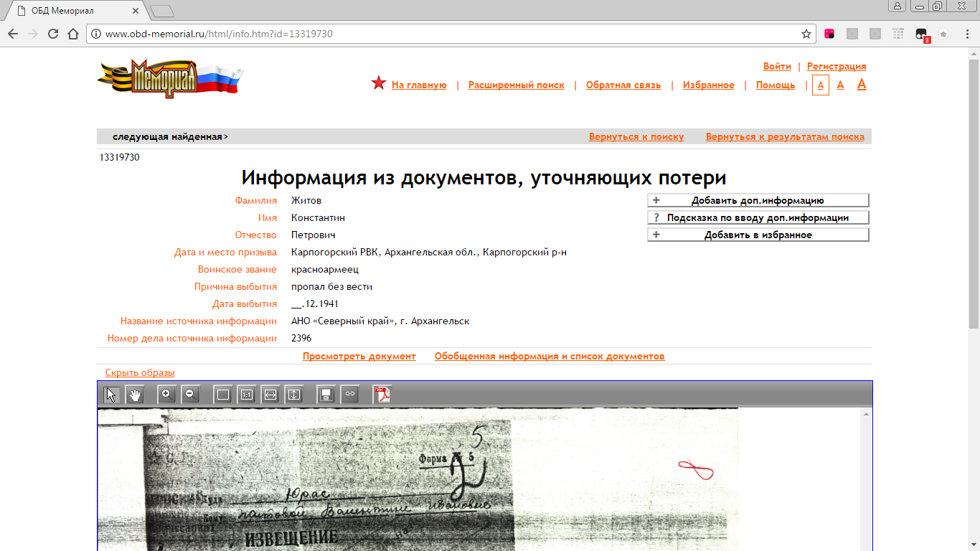Open "Обратная связь" menu item

coord(623,85)
